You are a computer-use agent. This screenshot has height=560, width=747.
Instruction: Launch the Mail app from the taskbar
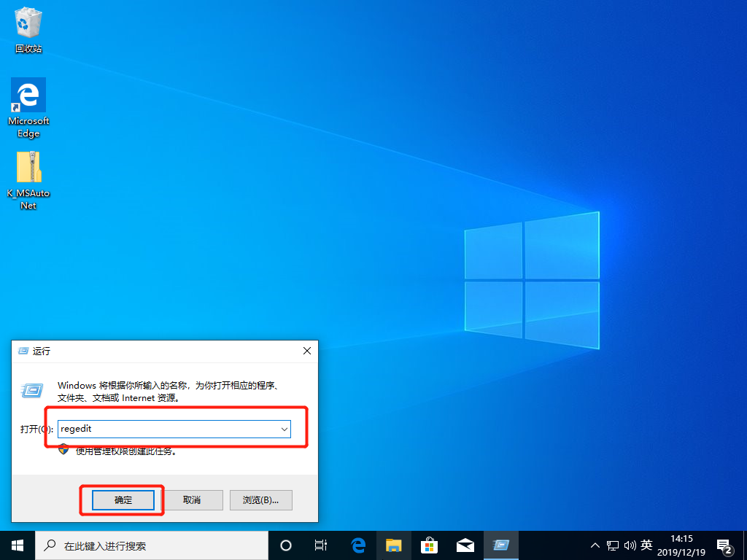tap(465, 545)
